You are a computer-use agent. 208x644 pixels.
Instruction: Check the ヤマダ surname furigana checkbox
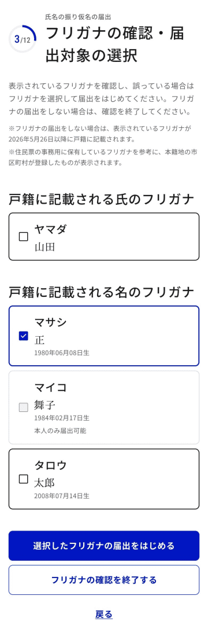pos(23,237)
